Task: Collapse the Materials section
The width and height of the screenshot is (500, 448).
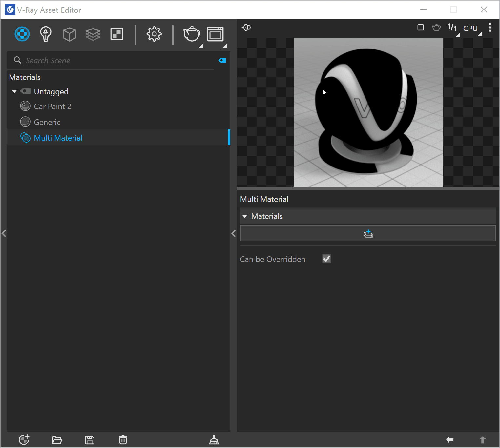Action: (245, 216)
